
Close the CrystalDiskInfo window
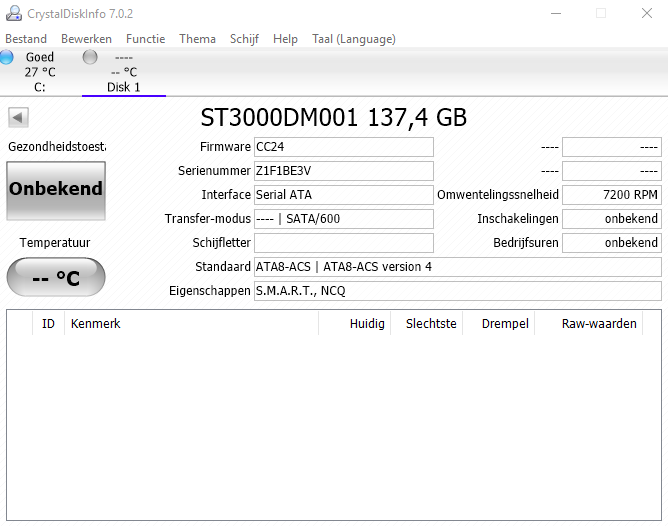coord(647,14)
